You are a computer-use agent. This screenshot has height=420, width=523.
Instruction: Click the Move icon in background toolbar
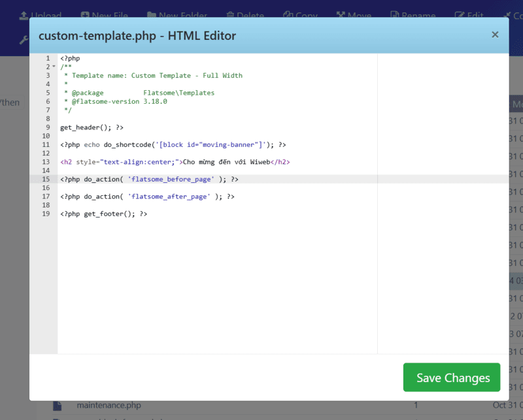pos(341,15)
